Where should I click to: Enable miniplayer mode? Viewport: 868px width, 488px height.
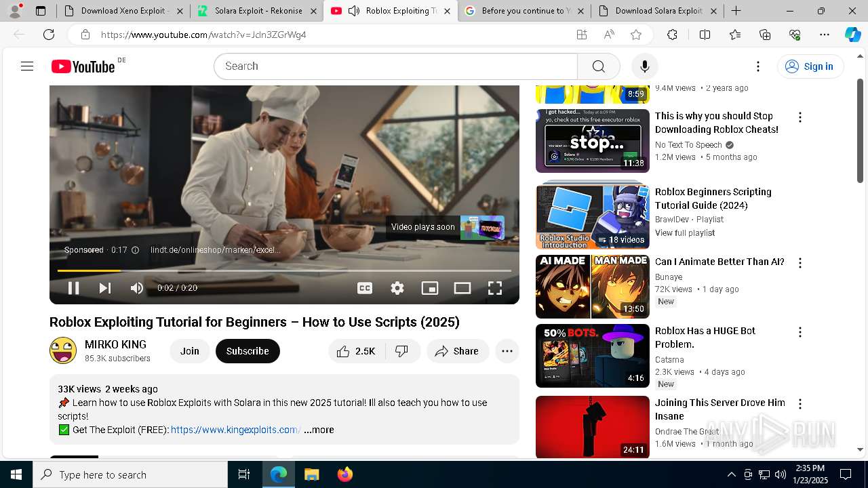point(430,288)
